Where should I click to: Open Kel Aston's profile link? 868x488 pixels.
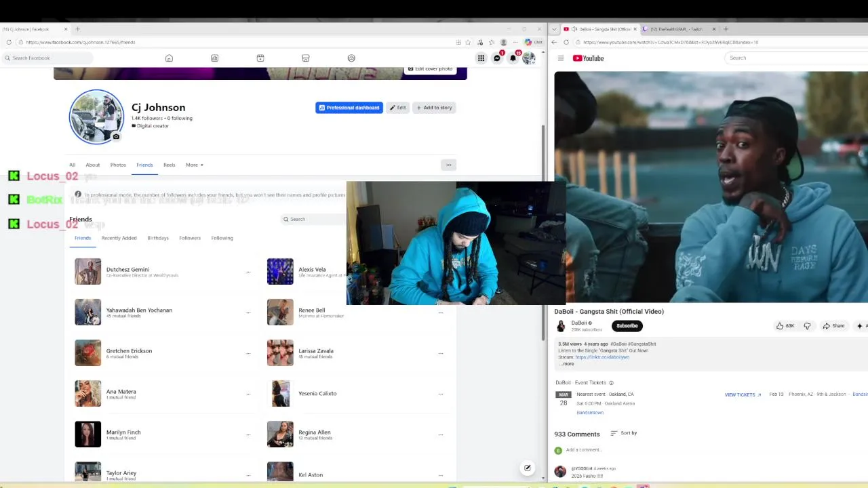pos(311,474)
